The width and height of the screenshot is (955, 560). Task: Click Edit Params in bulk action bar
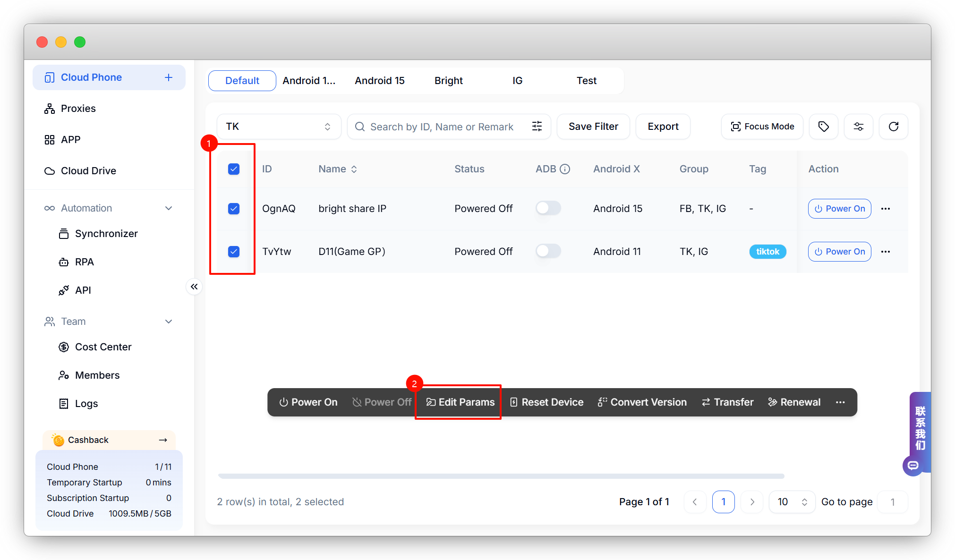pyautogui.click(x=460, y=402)
